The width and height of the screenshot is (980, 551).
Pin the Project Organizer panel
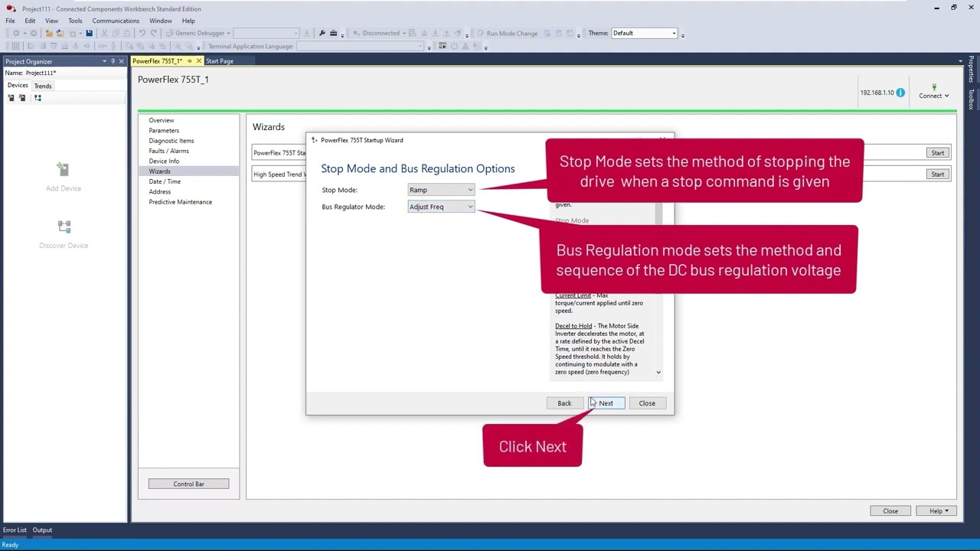coord(113,61)
